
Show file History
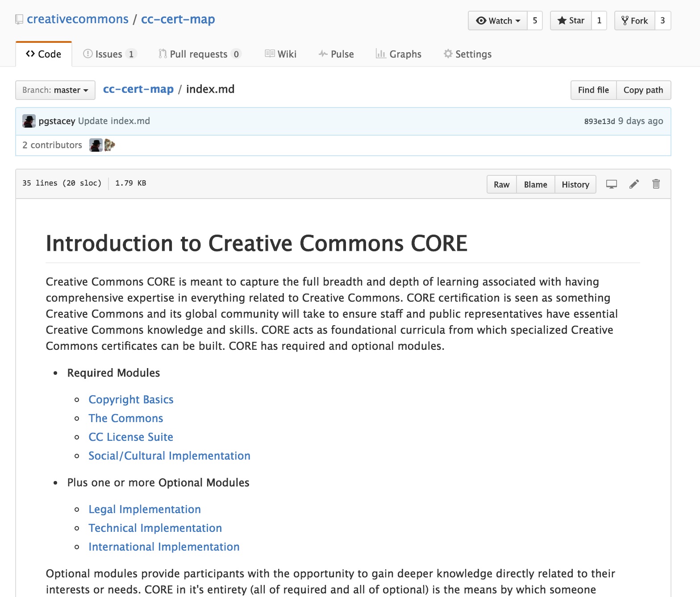pyautogui.click(x=575, y=185)
